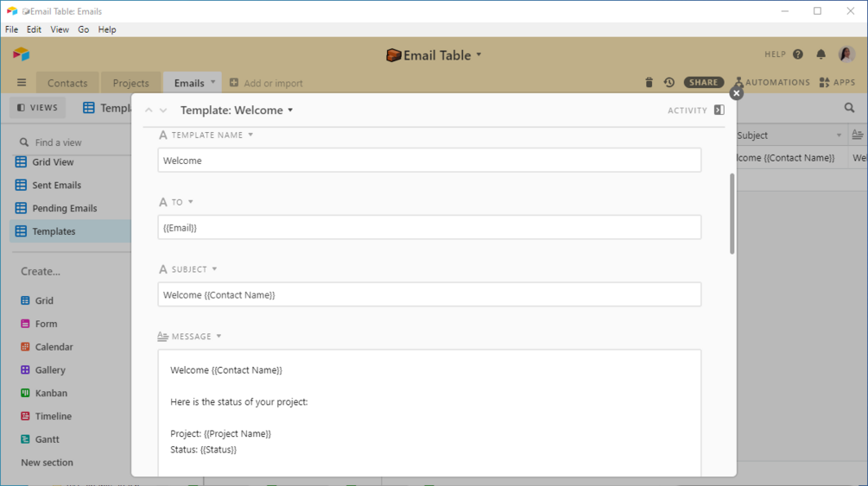Click the help question mark icon
The height and width of the screenshot is (486, 868).
click(x=798, y=54)
